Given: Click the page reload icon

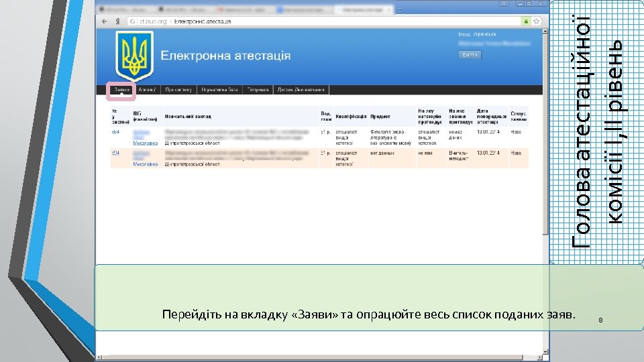Looking at the screenshot, I should 132,21.
